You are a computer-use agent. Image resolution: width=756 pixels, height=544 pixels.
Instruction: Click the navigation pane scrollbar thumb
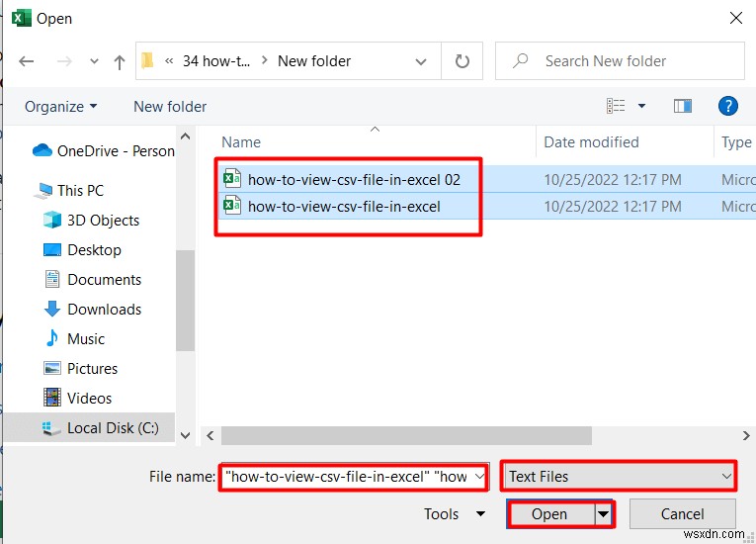click(x=185, y=301)
